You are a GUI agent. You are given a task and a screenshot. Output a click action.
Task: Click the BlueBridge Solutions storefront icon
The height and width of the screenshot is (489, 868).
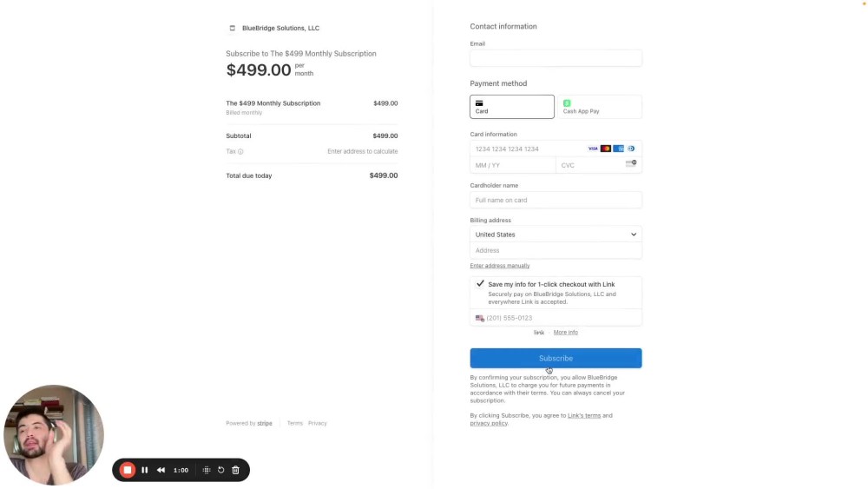233,29
